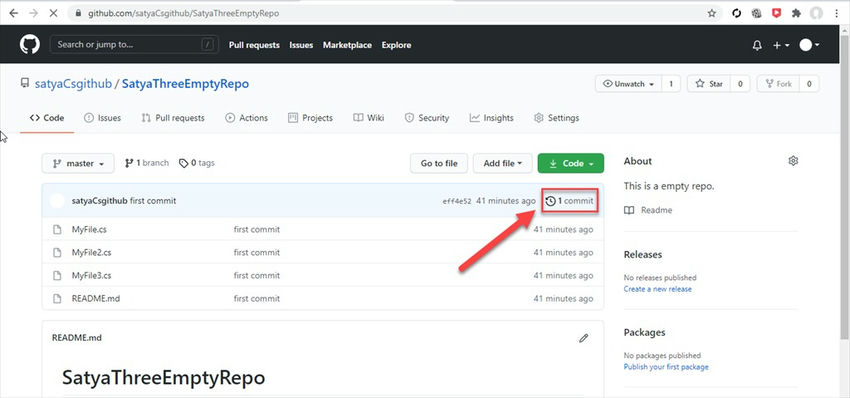Image resolution: width=850 pixels, height=398 pixels.
Task: Edit README with the pencil icon
Action: click(x=584, y=338)
